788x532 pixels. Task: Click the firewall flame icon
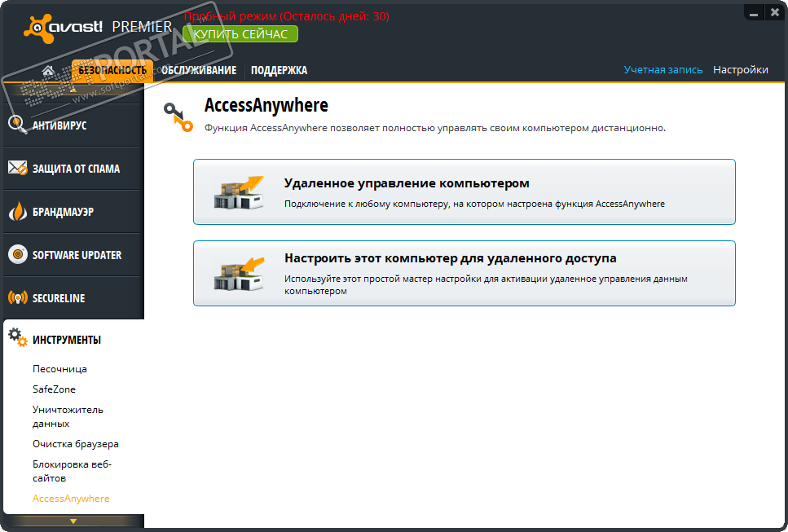coord(18,212)
